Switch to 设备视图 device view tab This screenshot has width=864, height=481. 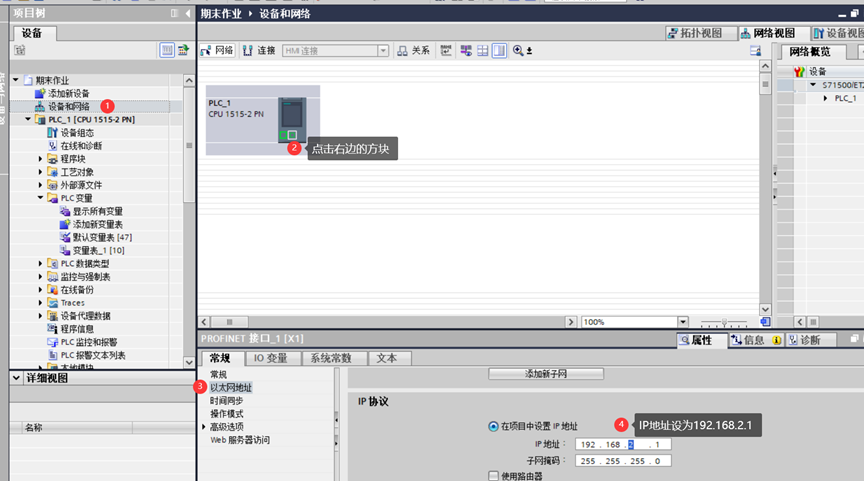click(x=839, y=33)
